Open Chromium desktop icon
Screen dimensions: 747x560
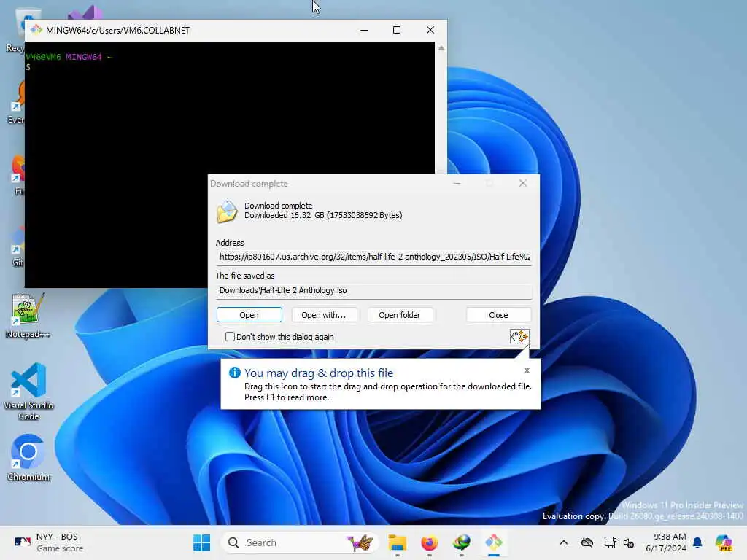click(x=28, y=457)
